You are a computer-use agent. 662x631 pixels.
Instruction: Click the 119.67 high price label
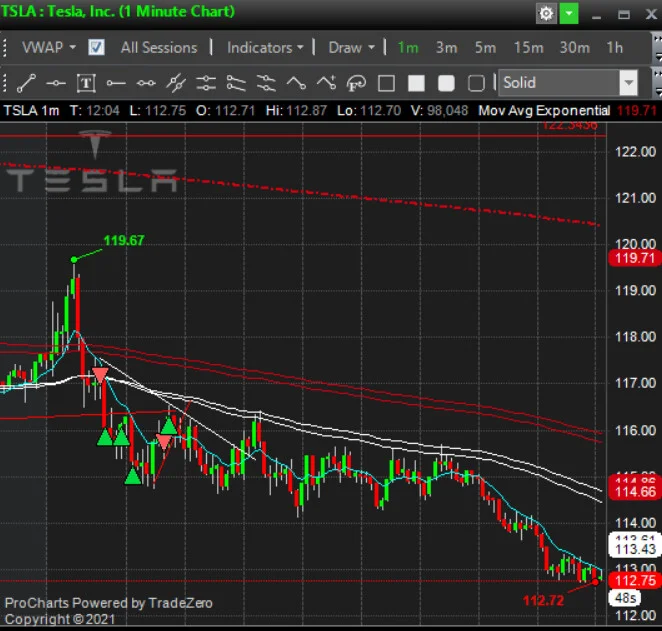124,241
